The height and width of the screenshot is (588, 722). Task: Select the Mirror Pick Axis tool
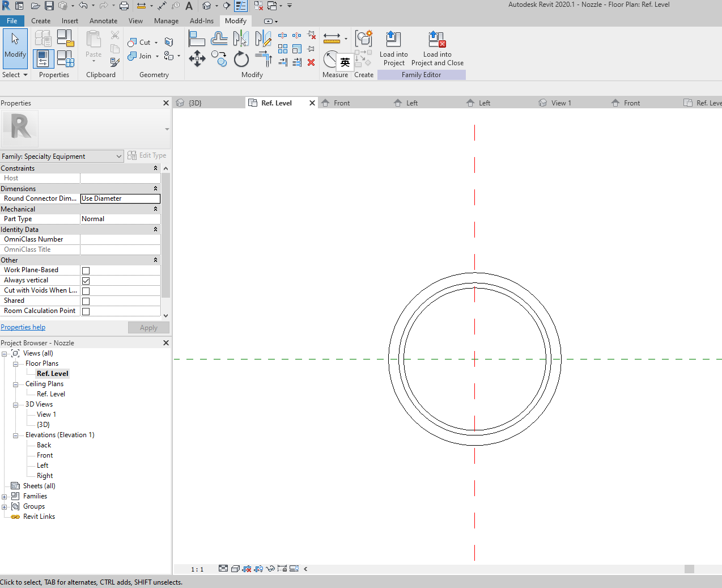240,38
